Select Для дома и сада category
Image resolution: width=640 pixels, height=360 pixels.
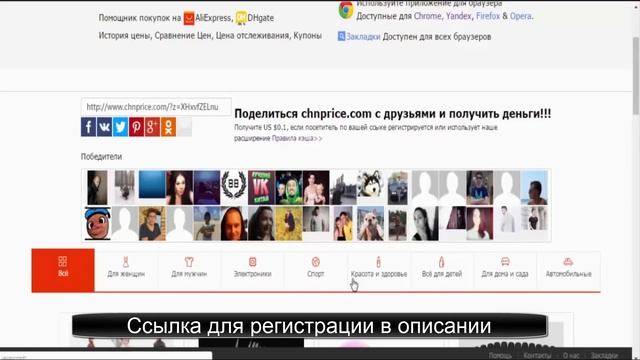505,270
